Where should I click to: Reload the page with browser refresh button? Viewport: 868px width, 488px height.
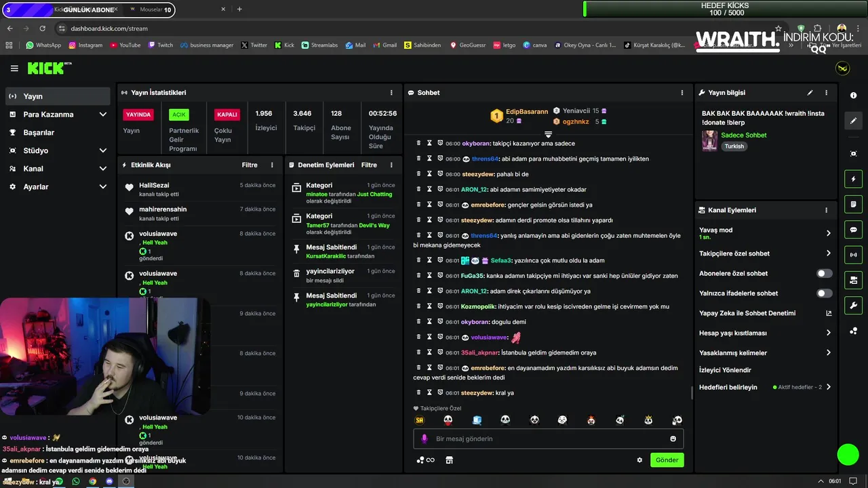tap(43, 28)
